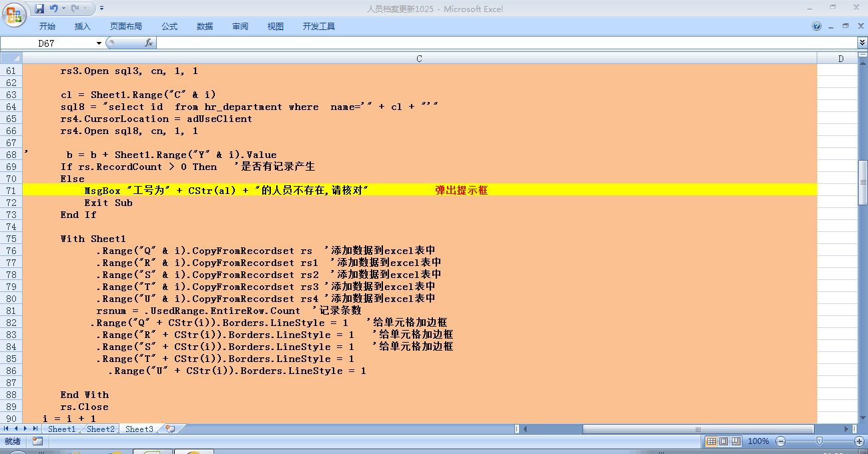Click the 'rs.Close' cell in row 89
Screen dimensions: 868x454
coord(84,407)
